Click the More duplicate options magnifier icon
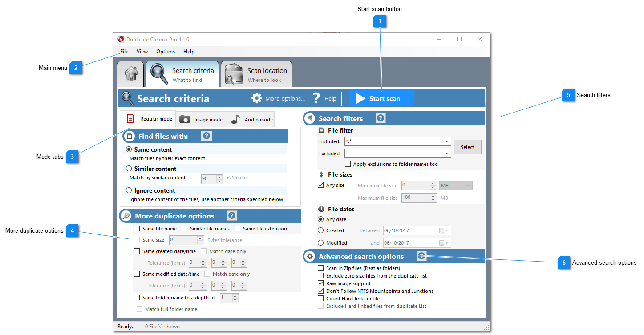This screenshot has width=644, height=335. pos(126,216)
